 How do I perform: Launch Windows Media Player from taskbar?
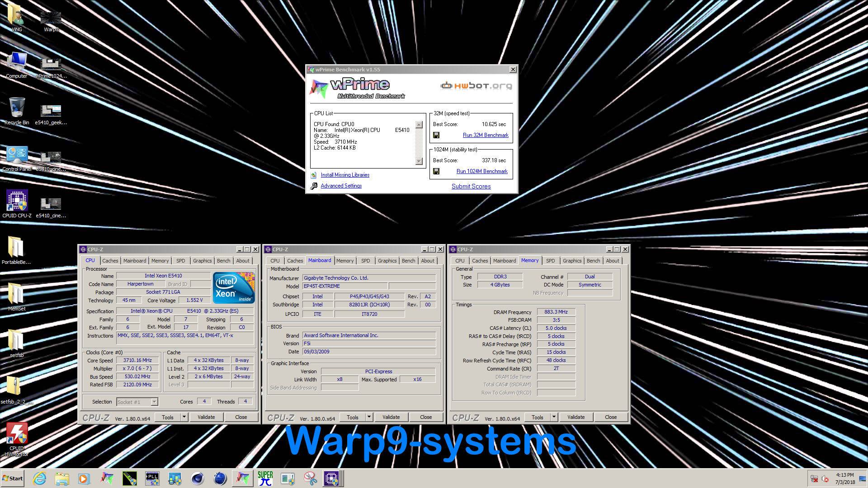pos(84,479)
